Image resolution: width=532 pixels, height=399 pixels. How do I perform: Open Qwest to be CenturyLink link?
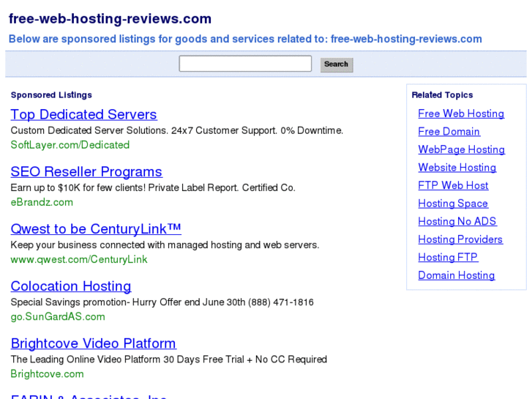coord(96,229)
